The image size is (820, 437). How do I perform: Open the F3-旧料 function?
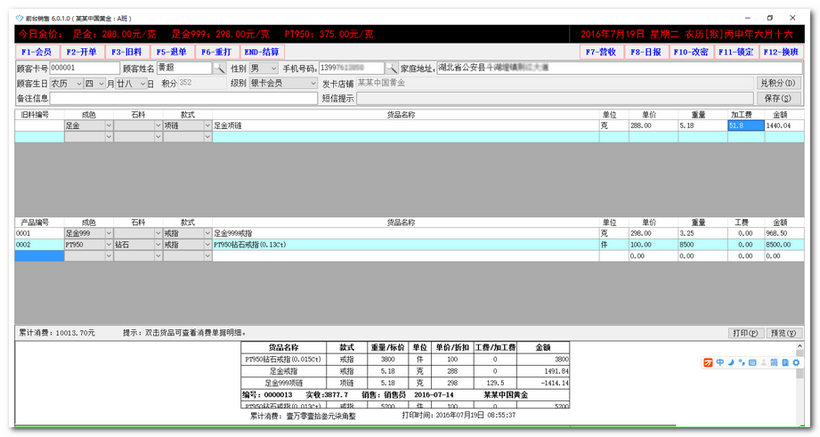tap(127, 52)
